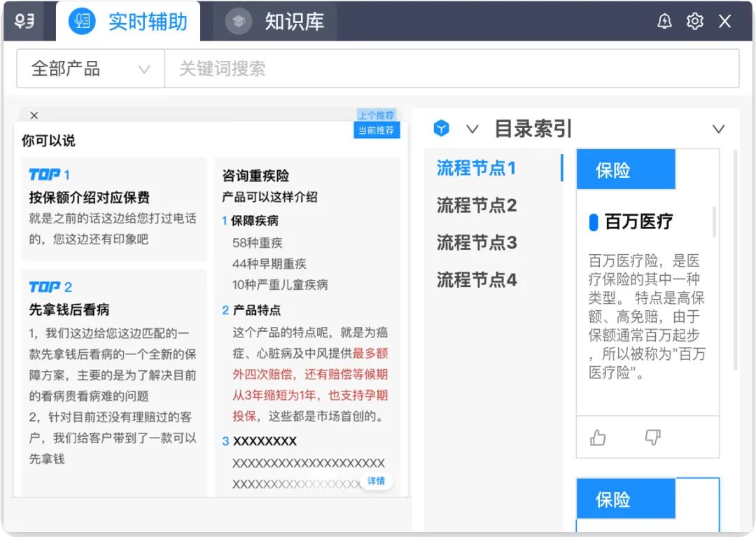Close the 你可以说 recommendation panel
The height and width of the screenshot is (537, 756).
[34, 116]
